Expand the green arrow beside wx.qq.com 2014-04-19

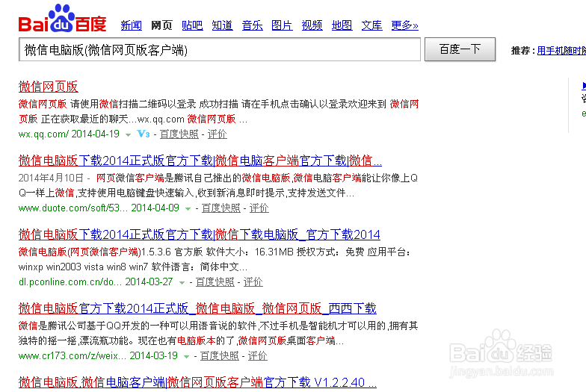129,134
